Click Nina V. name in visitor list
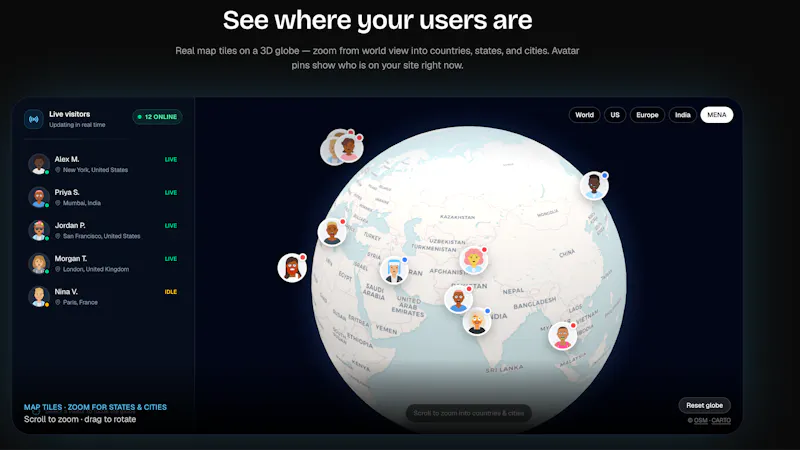 pyautogui.click(x=66, y=292)
